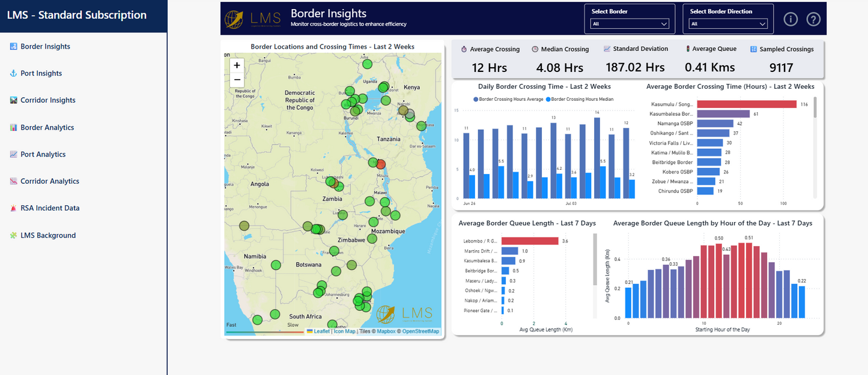Click the Corridor Analytics sidebar icon
This screenshot has height=375, width=868.
[14, 181]
